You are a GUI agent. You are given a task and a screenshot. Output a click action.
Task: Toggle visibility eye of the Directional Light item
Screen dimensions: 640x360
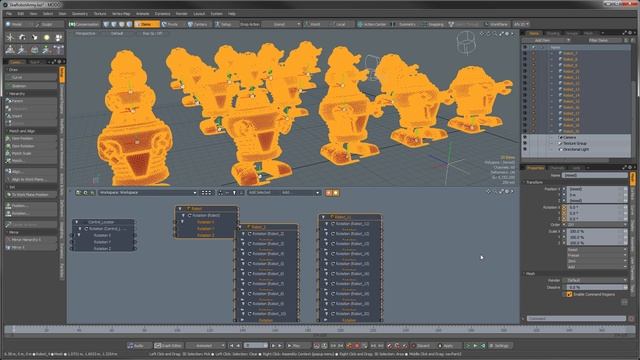click(x=525, y=150)
